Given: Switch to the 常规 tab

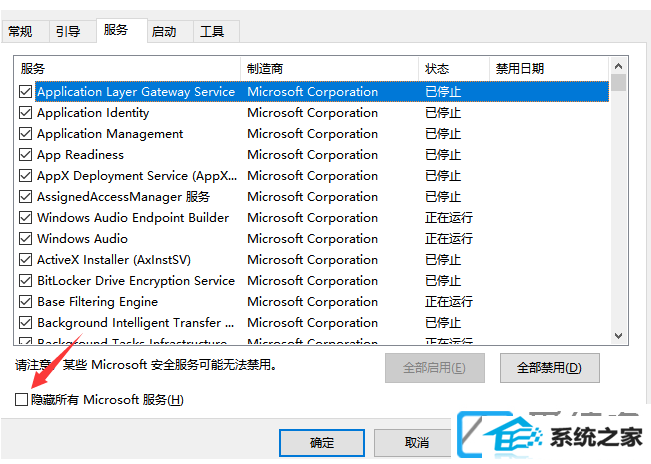Looking at the screenshot, I should tap(25, 32).
